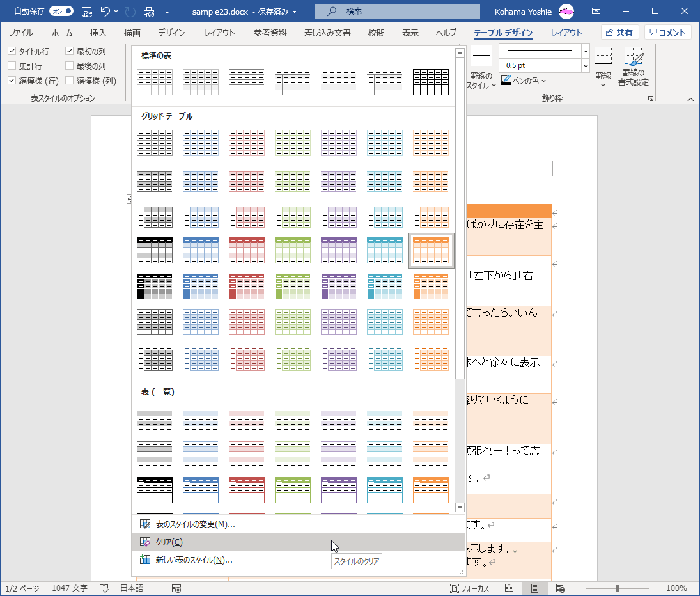Click the 新しい表のスタイル icon

pyautogui.click(x=145, y=560)
